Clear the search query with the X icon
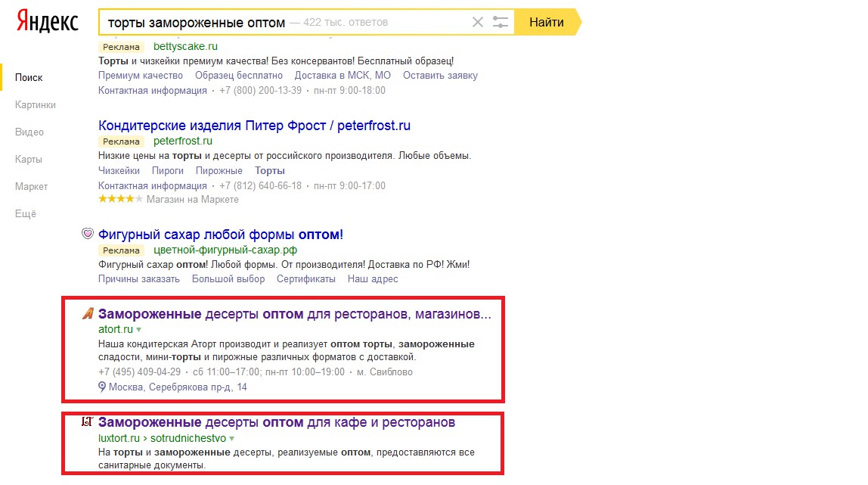Image resolution: width=868 pixels, height=485 pixels. [478, 22]
